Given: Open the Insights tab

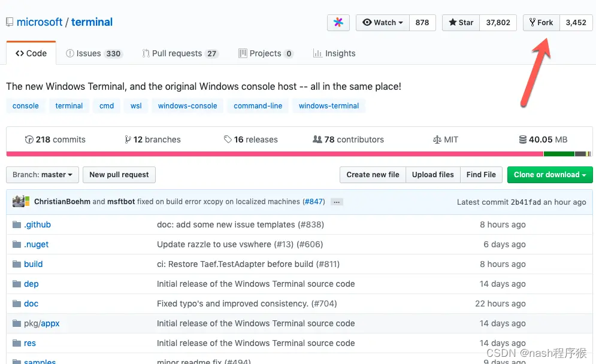Looking at the screenshot, I should (x=334, y=53).
